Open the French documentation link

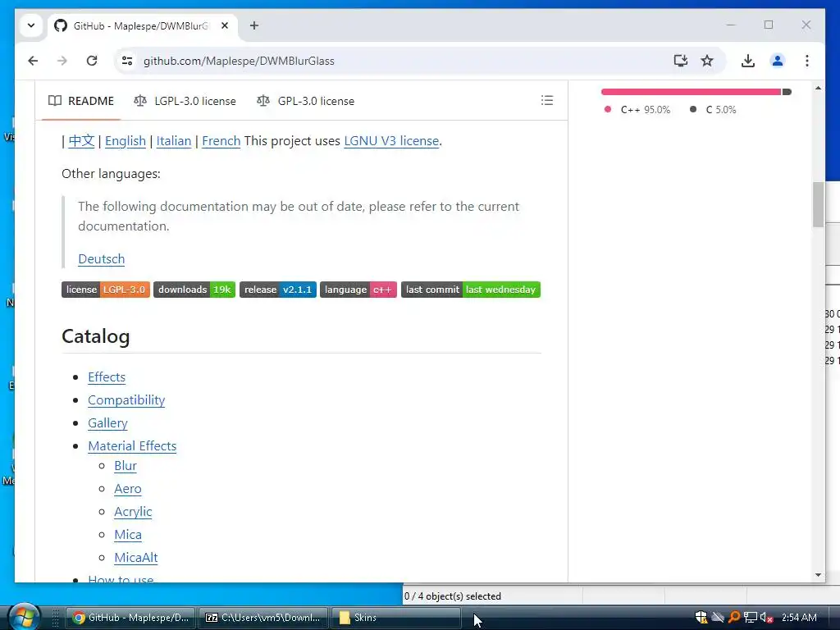pyautogui.click(x=221, y=141)
